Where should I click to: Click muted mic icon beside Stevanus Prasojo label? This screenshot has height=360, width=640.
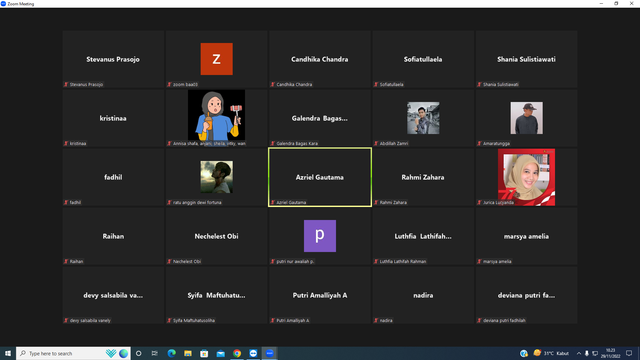click(x=66, y=84)
